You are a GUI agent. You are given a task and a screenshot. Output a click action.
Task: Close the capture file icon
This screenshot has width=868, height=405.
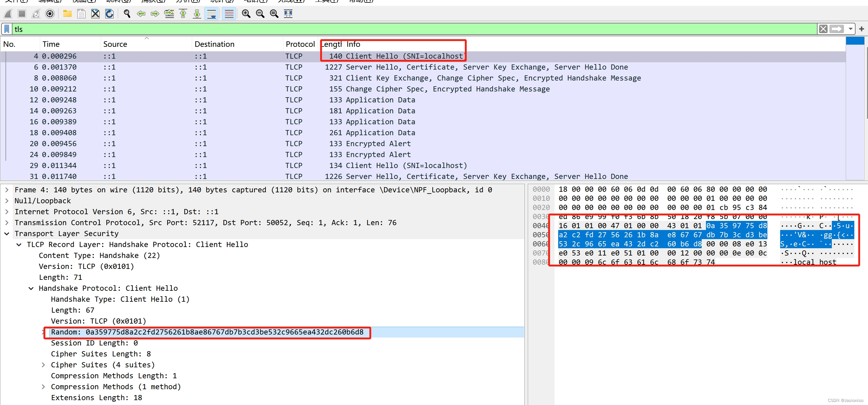pos(95,14)
